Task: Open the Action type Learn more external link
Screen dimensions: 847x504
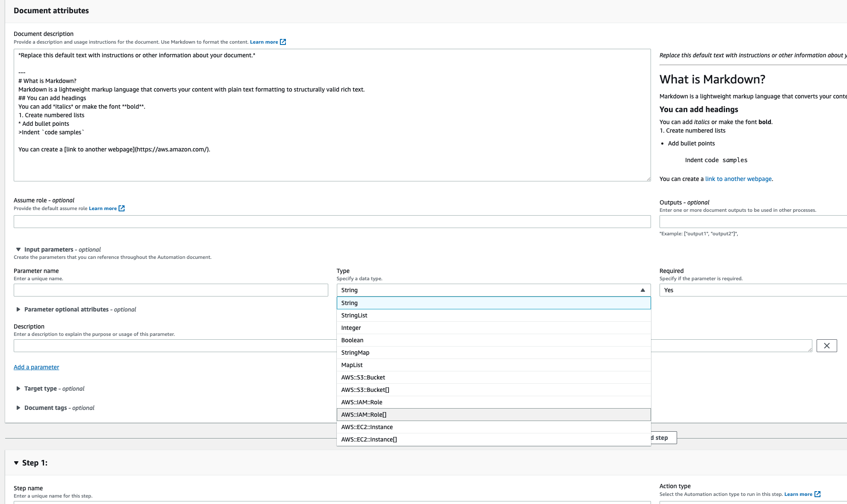Action: 802,494
